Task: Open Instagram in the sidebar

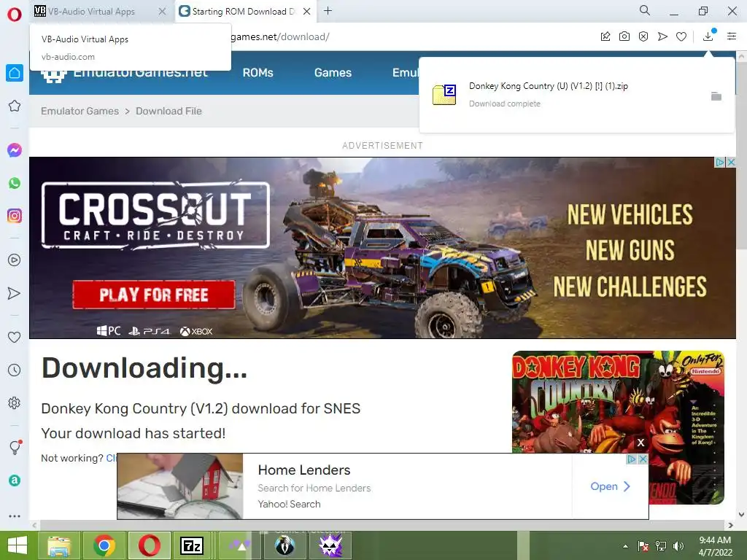Action: (15, 216)
